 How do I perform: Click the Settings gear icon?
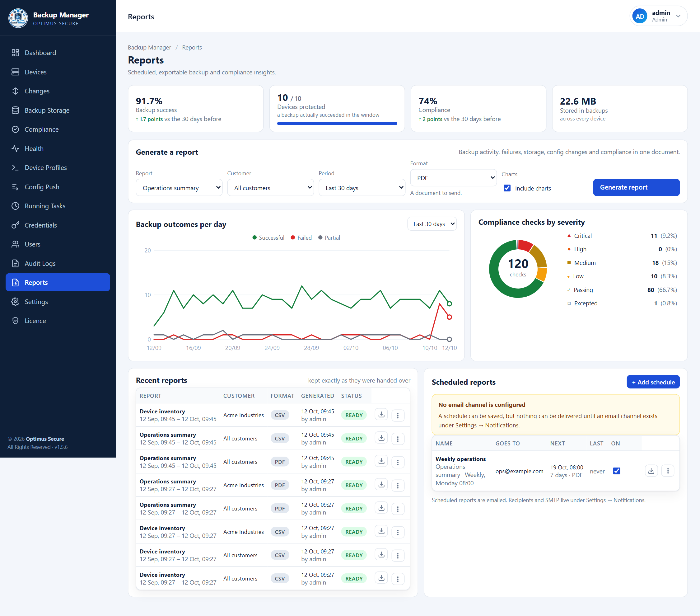coord(16,302)
